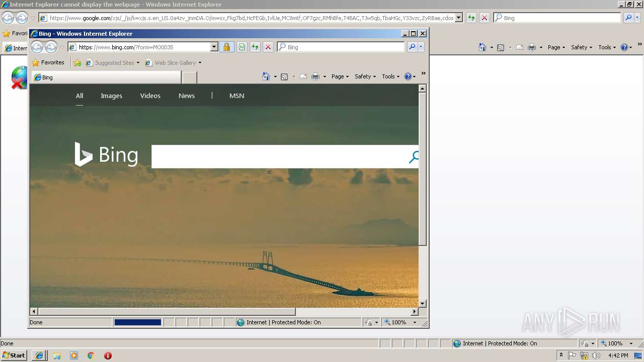
Task: Click the clock showing 4:42 PM
Action: coord(618,355)
